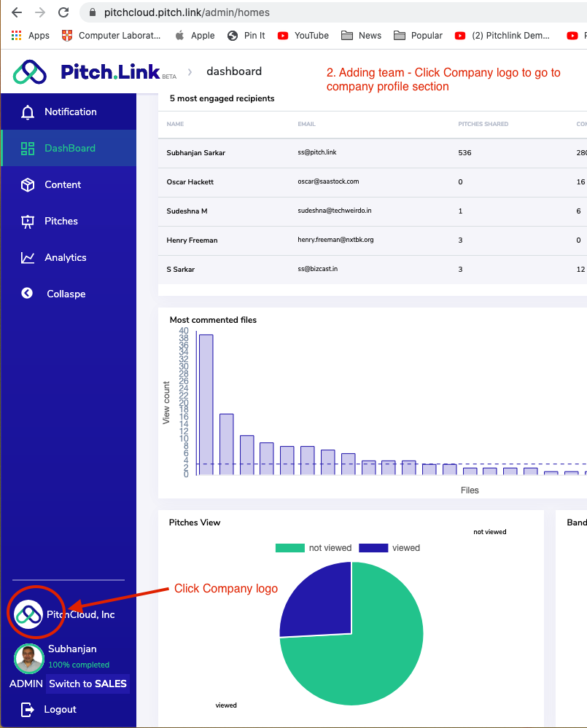Open the (2) Pitchlink Dem... bookmark

502,35
